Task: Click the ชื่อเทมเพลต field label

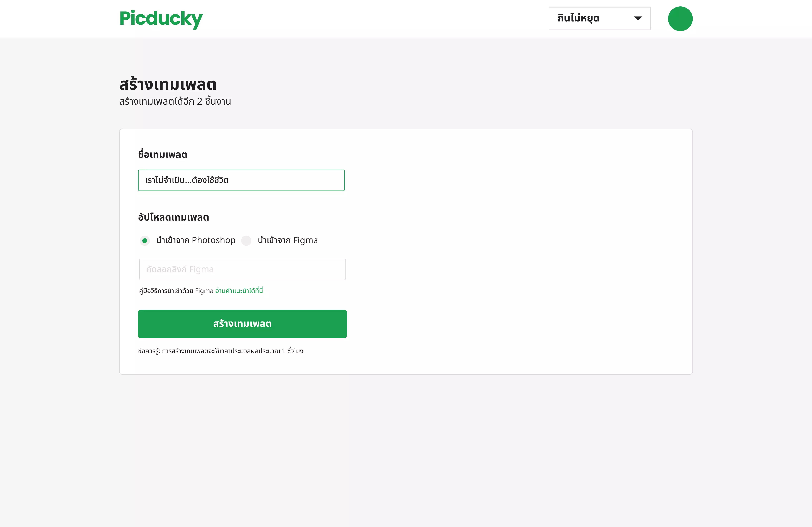Action: pyautogui.click(x=163, y=155)
